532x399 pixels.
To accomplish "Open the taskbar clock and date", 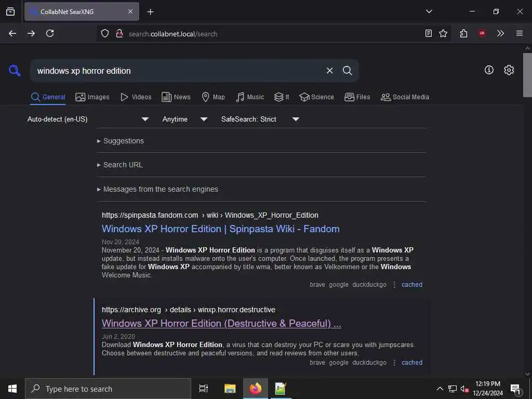I will (x=488, y=389).
